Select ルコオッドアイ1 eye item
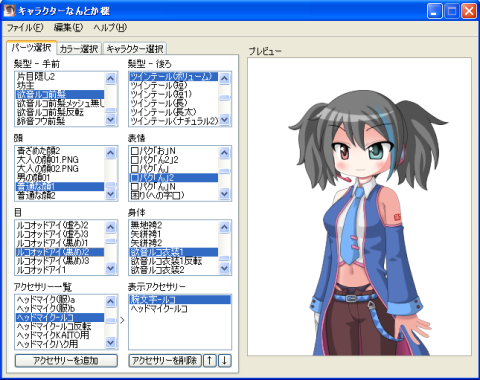 60,270
